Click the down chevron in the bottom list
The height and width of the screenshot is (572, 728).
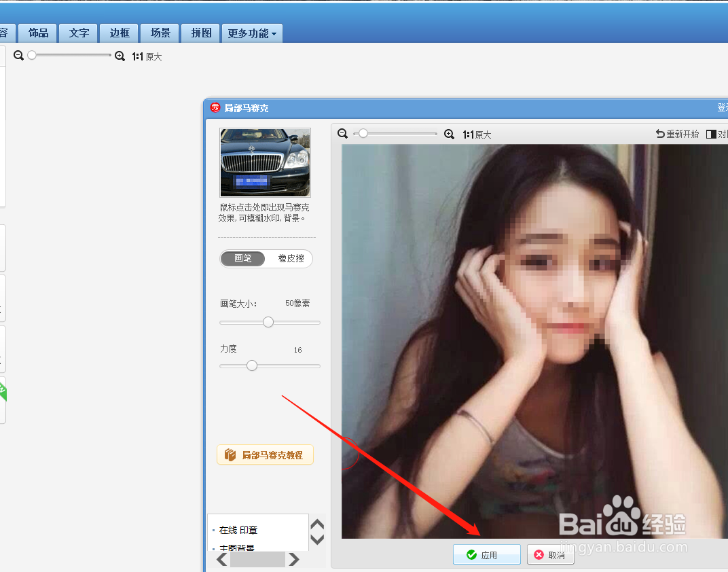pos(317,539)
